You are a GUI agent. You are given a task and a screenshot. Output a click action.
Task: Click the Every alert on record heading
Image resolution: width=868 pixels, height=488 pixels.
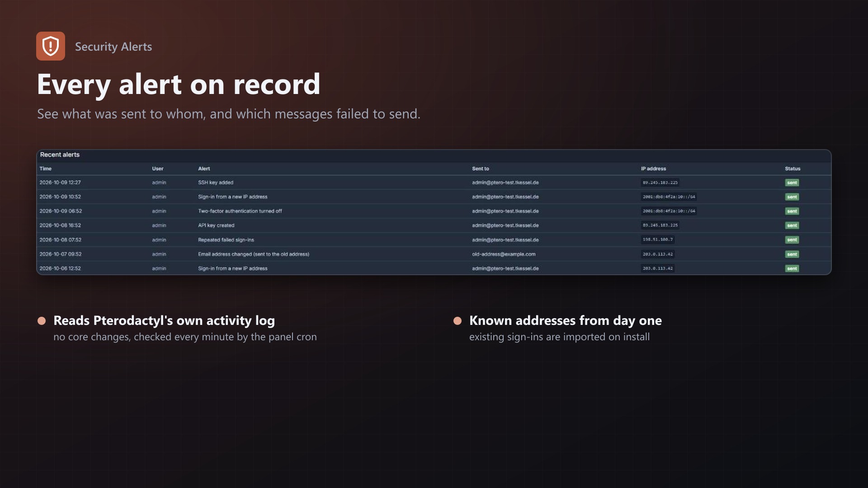click(x=179, y=84)
